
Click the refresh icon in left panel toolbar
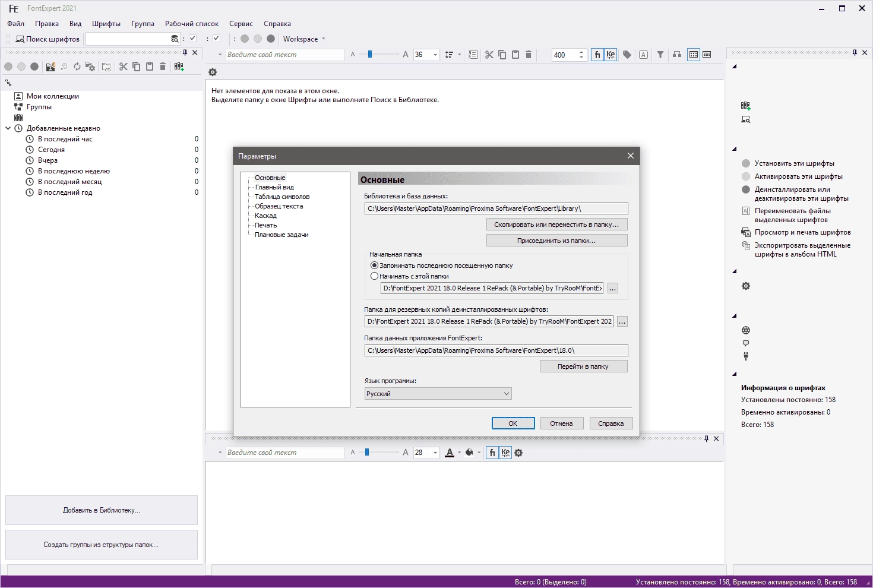pyautogui.click(x=77, y=67)
